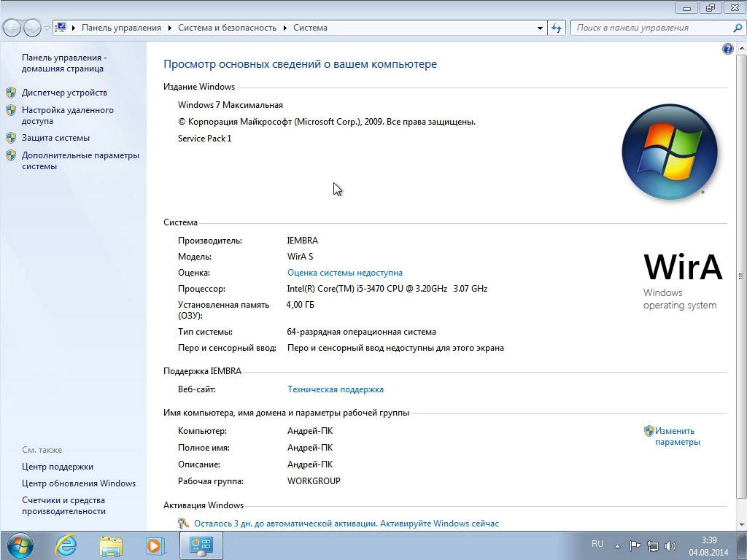Click the shield icon beside Защита системы
This screenshot has height=560, width=747.
11,138
